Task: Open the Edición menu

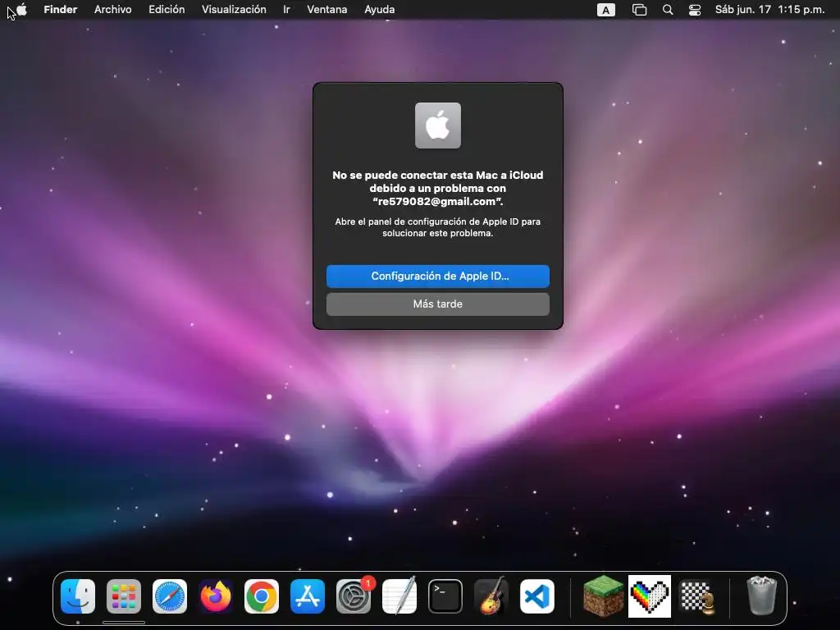Action: tap(167, 10)
